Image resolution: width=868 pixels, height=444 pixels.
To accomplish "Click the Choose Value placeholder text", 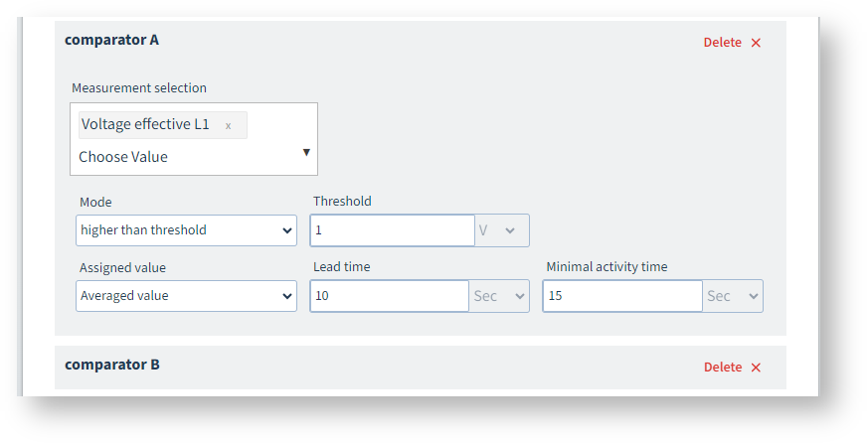I will point(123,157).
